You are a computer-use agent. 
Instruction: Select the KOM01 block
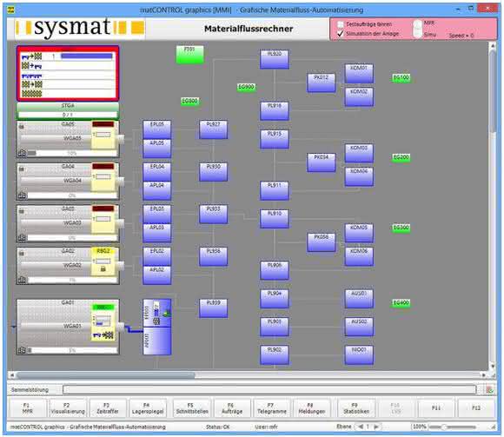coord(359,73)
